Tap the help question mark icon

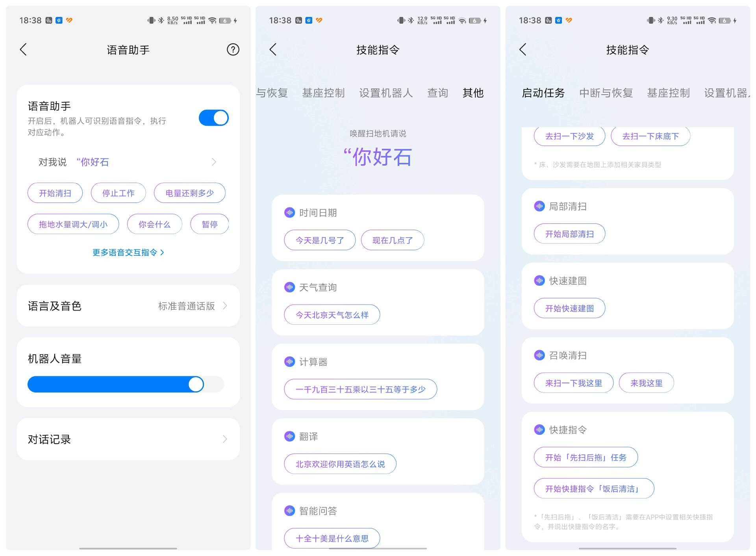coord(233,50)
